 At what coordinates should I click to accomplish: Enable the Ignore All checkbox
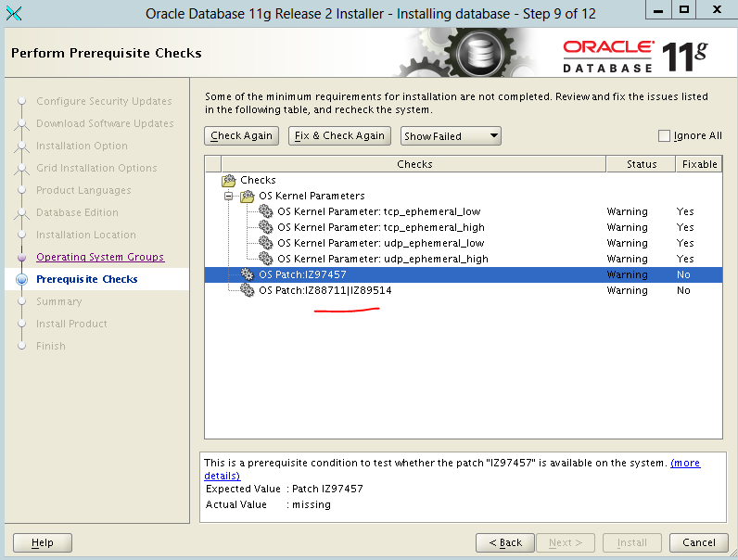coord(664,136)
